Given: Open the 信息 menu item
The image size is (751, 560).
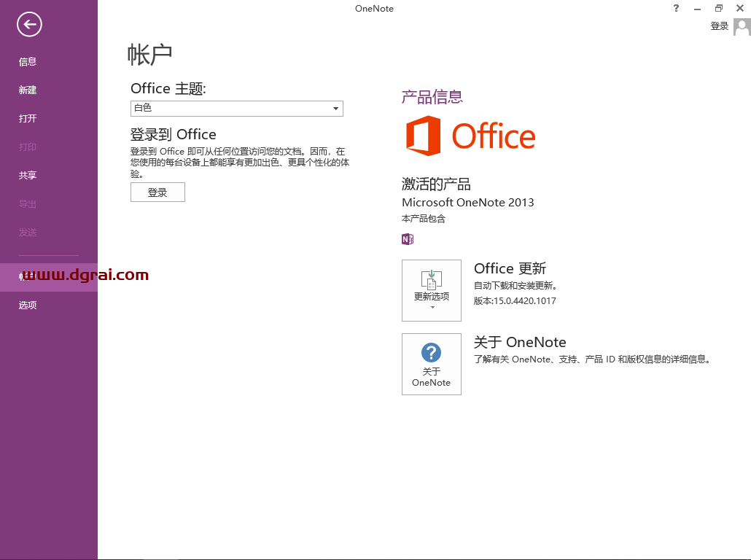Looking at the screenshot, I should point(27,62).
